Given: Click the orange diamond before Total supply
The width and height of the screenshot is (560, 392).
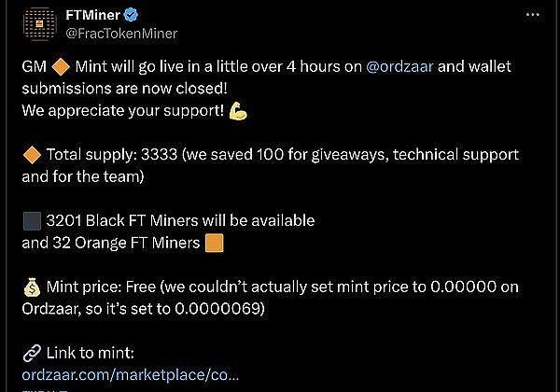Looking at the screenshot, I should 31,154.
